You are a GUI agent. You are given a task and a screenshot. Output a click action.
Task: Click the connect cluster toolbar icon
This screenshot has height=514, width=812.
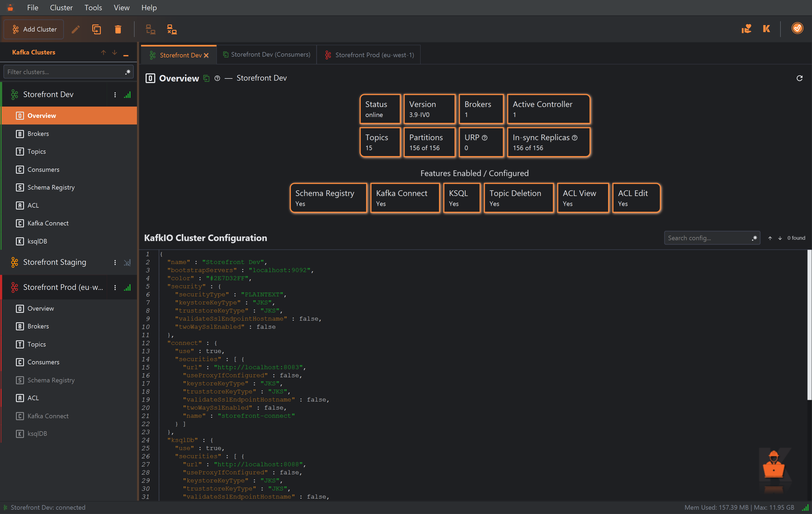point(150,29)
